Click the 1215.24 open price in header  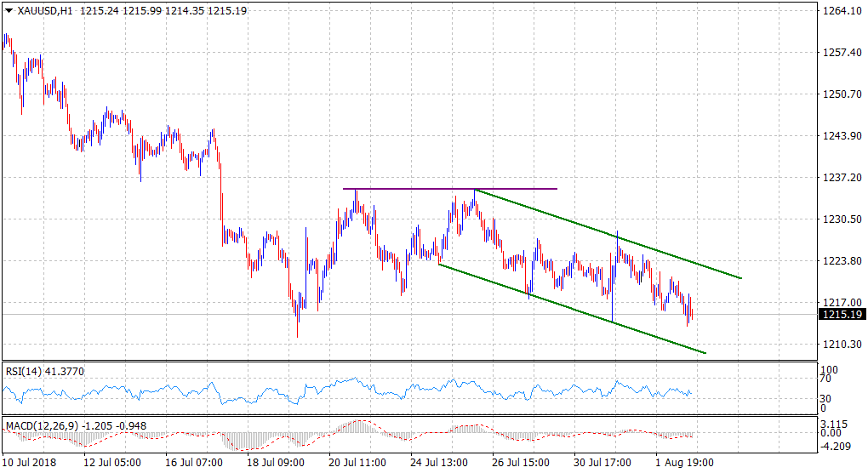[99, 12]
